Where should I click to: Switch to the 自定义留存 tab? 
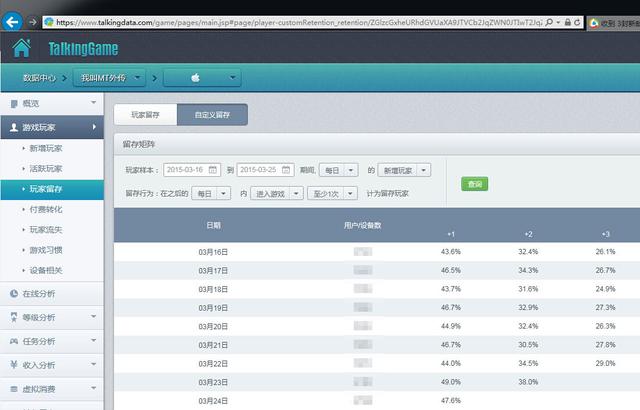(x=212, y=115)
